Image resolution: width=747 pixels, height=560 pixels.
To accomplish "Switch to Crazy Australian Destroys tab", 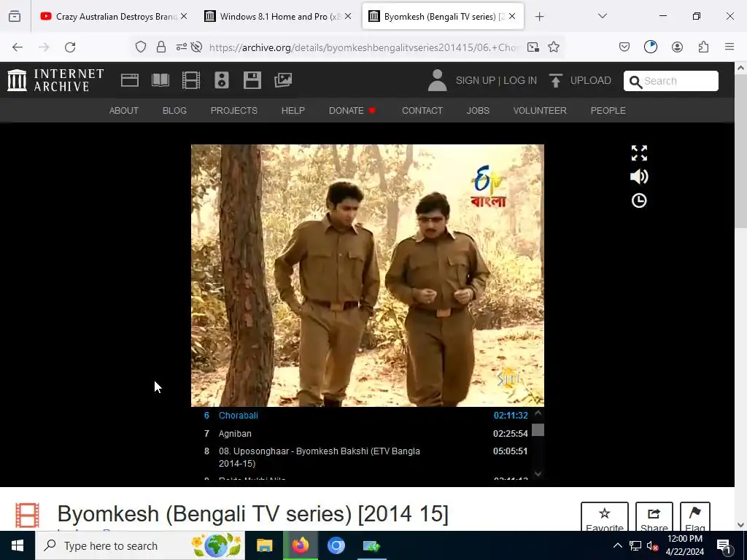I will (115, 16).
